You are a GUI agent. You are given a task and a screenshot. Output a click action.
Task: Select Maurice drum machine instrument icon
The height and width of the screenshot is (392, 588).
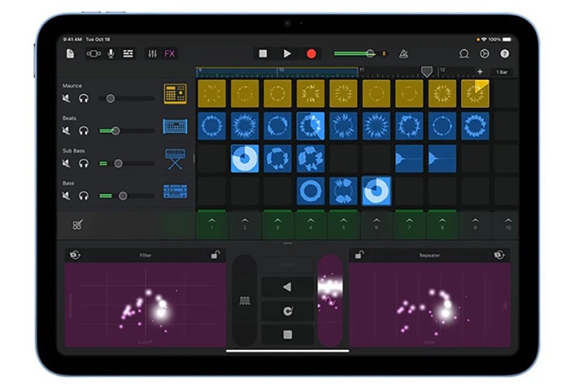pos(175,94)
